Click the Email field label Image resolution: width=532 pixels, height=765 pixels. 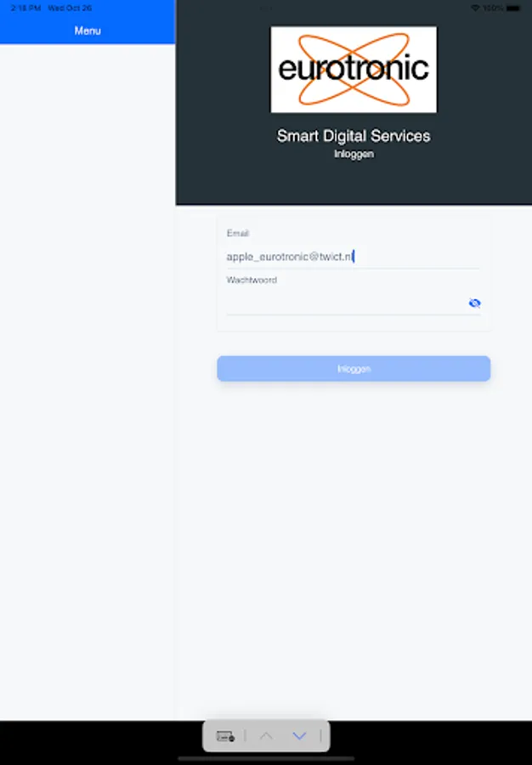click(x=238, y=233)
